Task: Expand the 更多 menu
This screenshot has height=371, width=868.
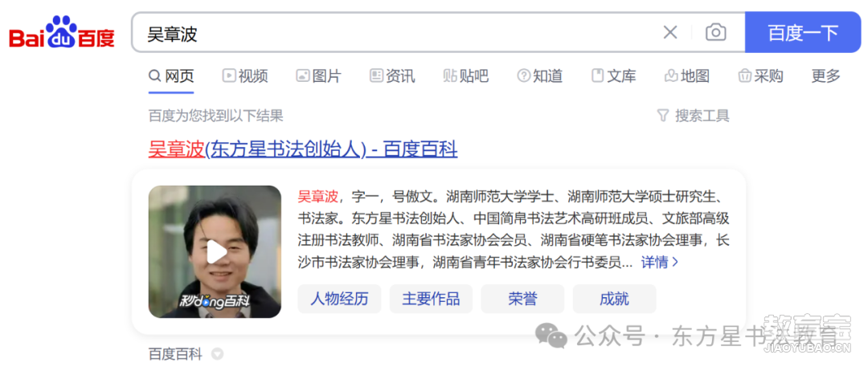Action: [x=826, y=75]
